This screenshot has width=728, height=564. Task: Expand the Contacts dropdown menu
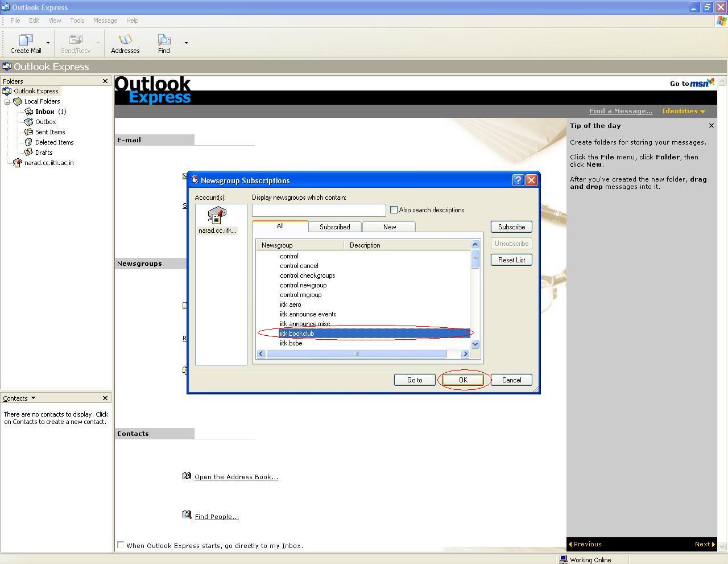(x=33, y=398)
